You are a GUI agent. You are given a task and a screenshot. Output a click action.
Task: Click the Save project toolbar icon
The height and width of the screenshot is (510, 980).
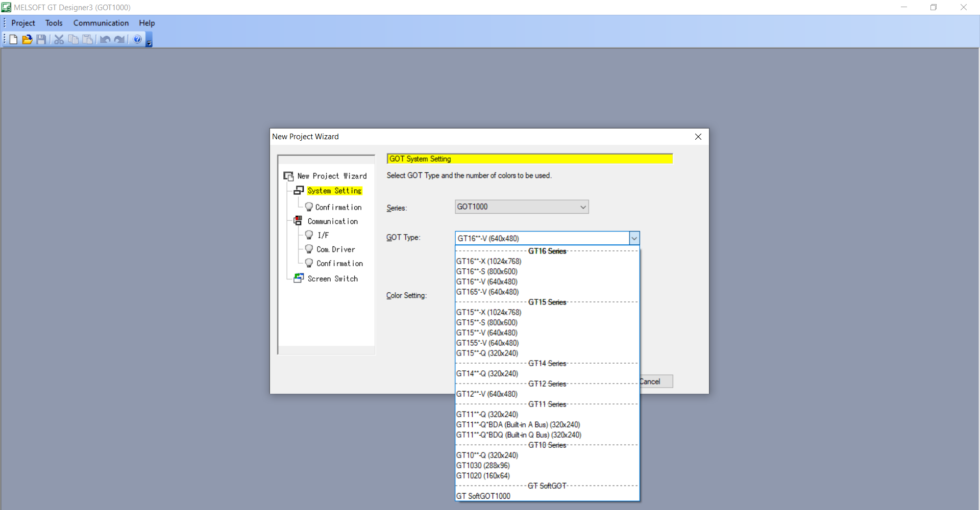pyautogui.click(x=41, y=39)
